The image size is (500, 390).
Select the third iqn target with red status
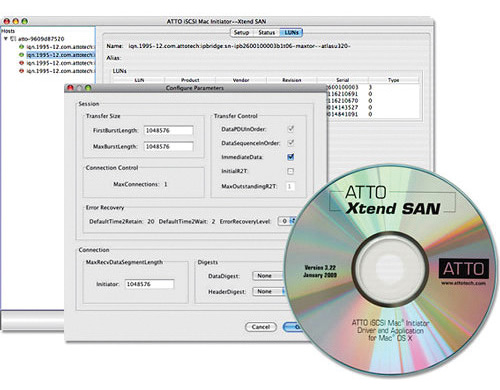click(x=61, y=63)
